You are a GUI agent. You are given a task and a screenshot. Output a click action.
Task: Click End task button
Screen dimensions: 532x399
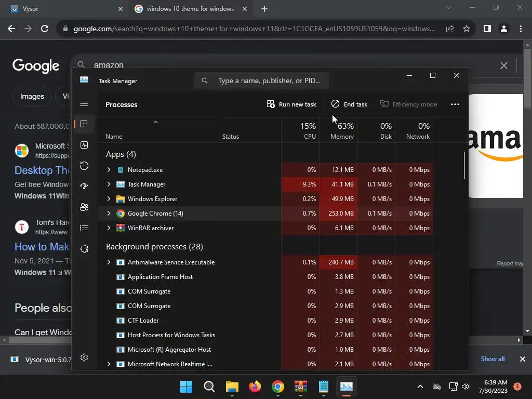[350, 104]
